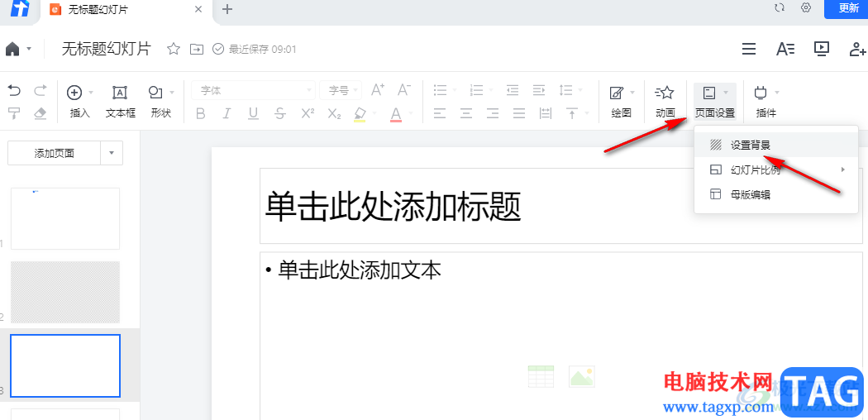Viewport: 868px width, 420px height.
Task: Click the hamburger menu icon
Action: pos(749,50)
